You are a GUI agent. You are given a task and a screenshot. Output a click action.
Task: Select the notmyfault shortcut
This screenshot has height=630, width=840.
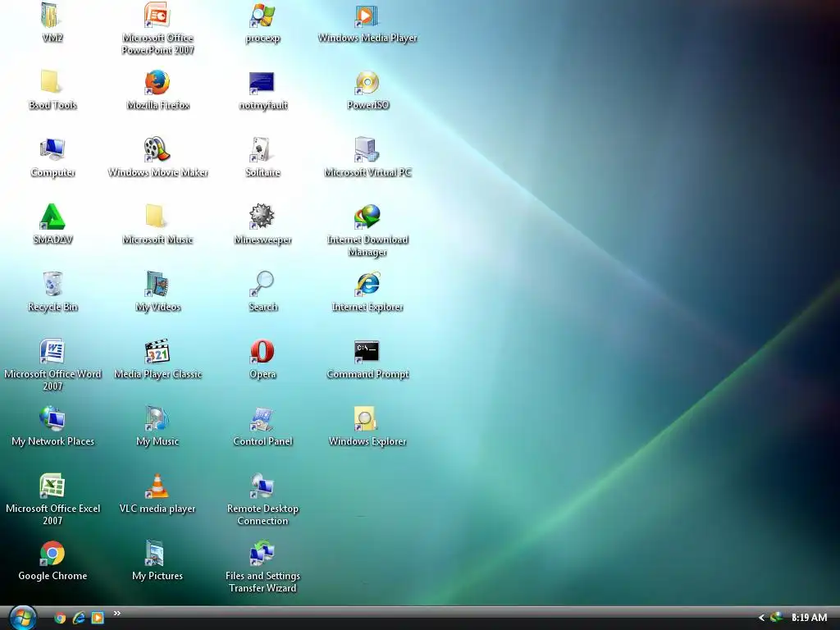(x=262, y=82)
